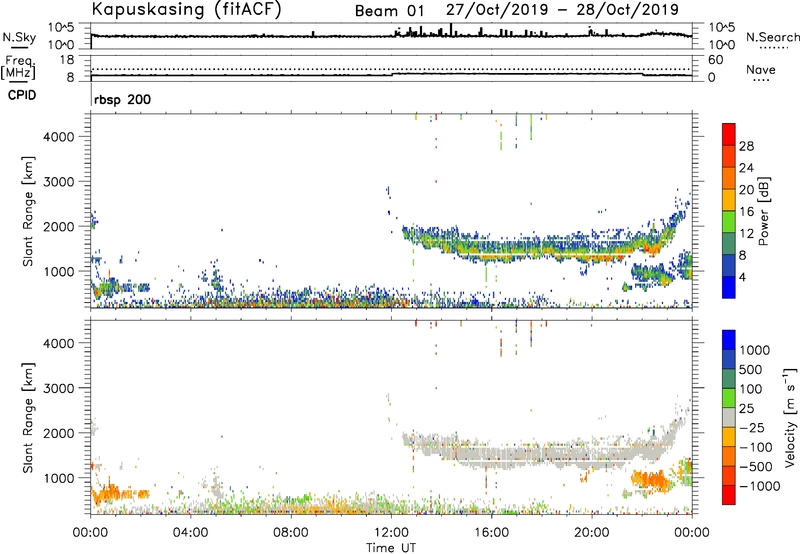Click the 3000 km tick in power panel

58,182
